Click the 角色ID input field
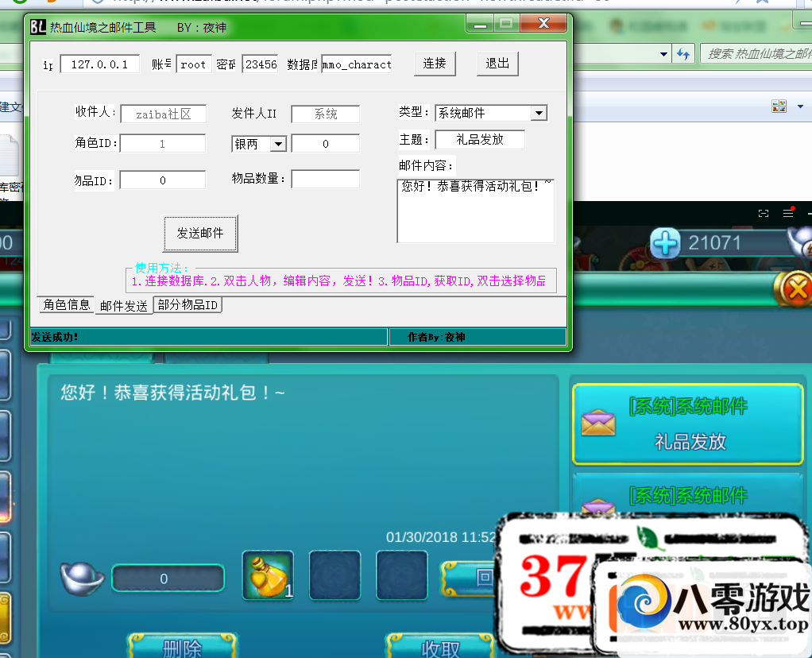 (x=163, y=144)
